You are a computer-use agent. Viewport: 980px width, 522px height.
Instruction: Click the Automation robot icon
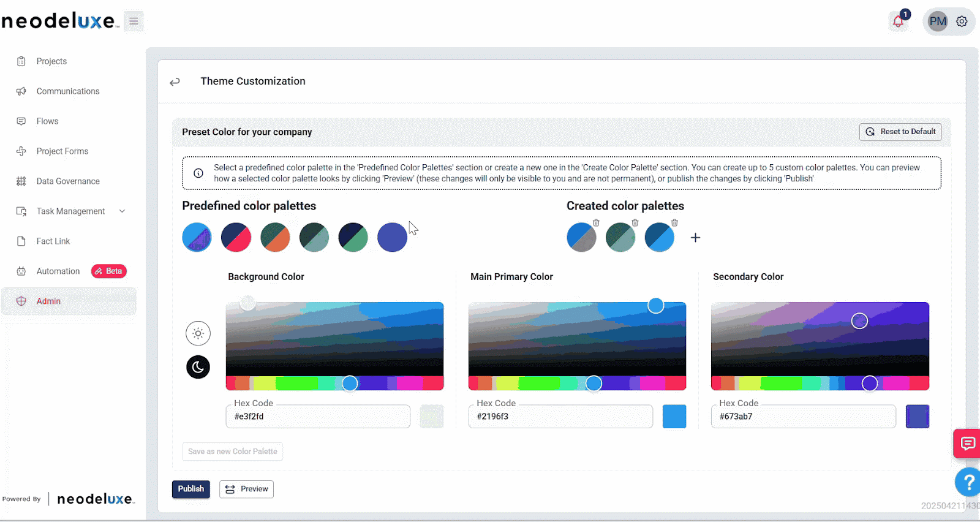pyautogui.click(x=21, y=271)
